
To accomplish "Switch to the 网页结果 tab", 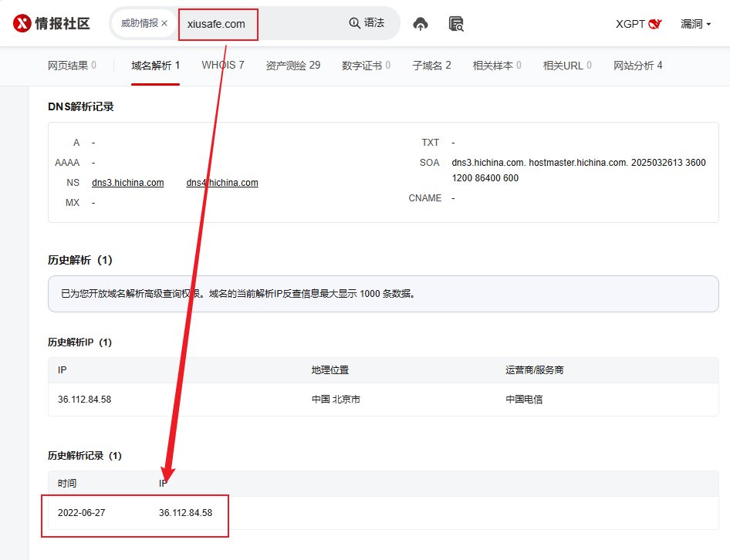I will 73,66.
